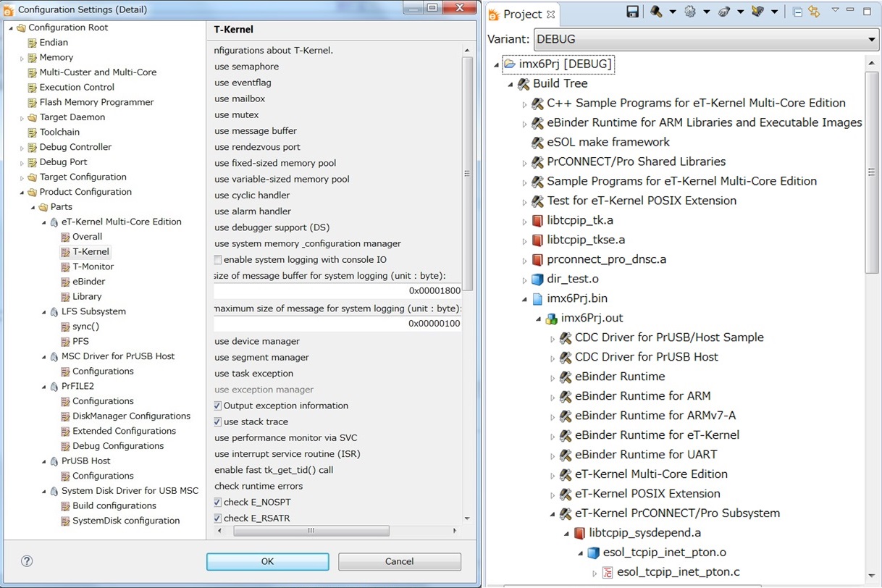Toggle check E_RSATR checkbox

[x=218, y=518]
